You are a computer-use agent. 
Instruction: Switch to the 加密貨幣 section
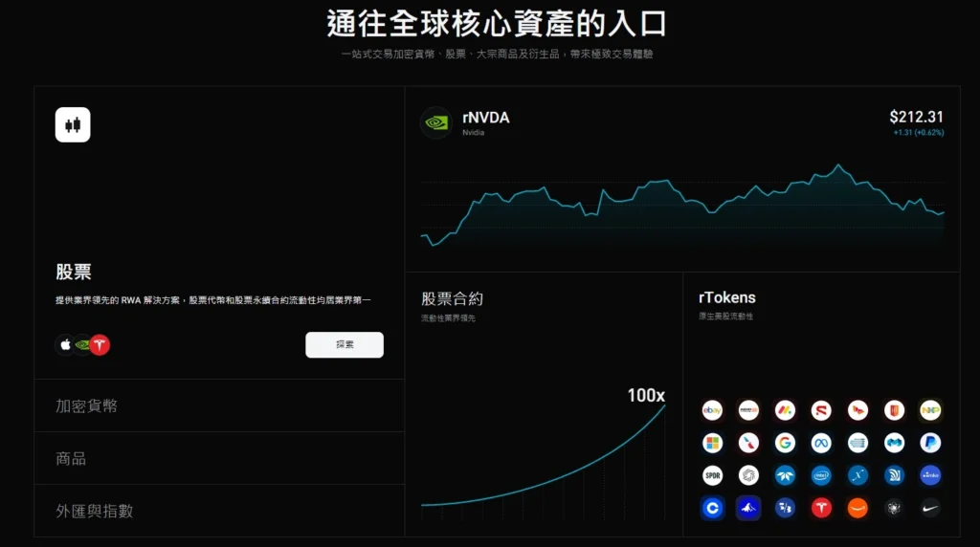[219, 405]
